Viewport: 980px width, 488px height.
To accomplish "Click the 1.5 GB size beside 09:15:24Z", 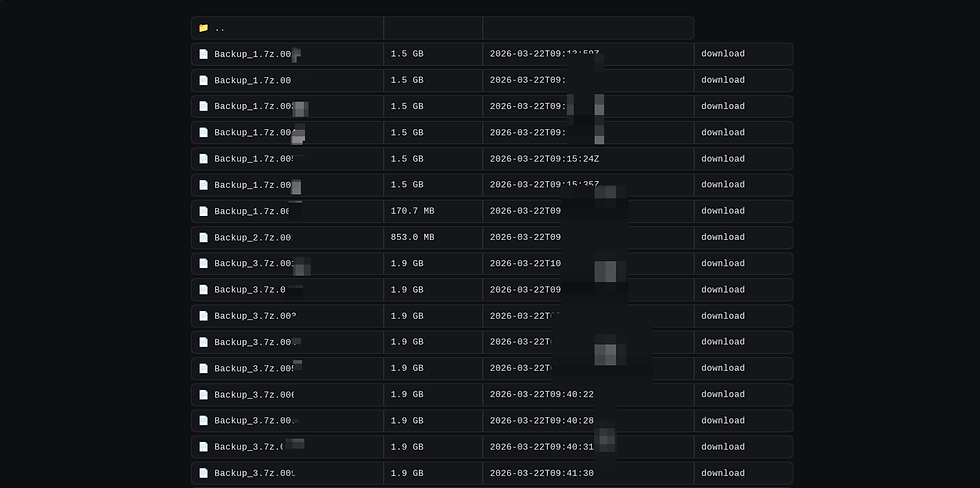I will [x=407, y=159].
